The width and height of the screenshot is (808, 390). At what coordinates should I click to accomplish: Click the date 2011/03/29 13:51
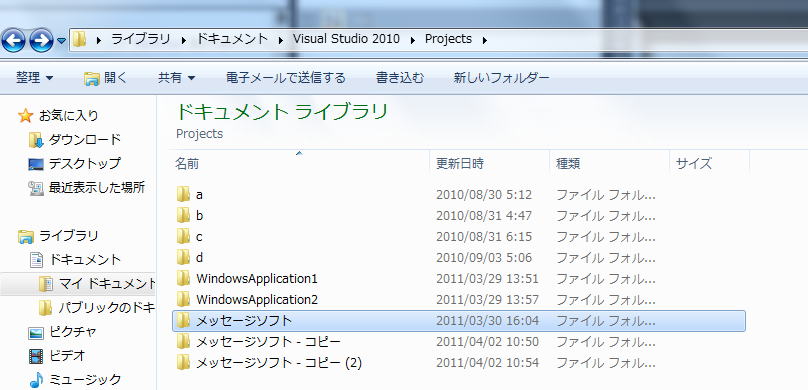487,279
